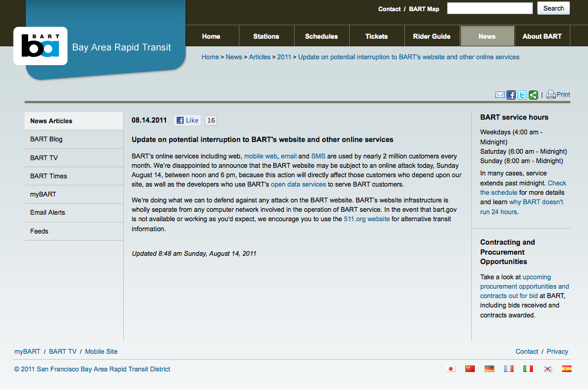Open the Stations navigation tab
588x389 pixels.
point(266,36)
